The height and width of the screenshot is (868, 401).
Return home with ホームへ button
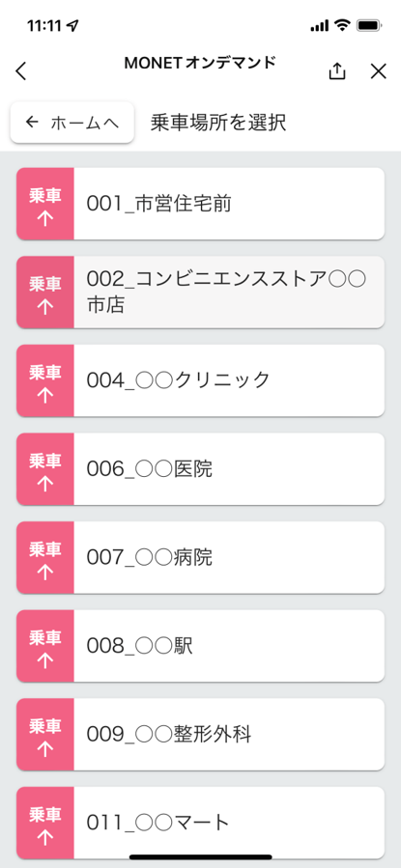(x=72, y=123)
